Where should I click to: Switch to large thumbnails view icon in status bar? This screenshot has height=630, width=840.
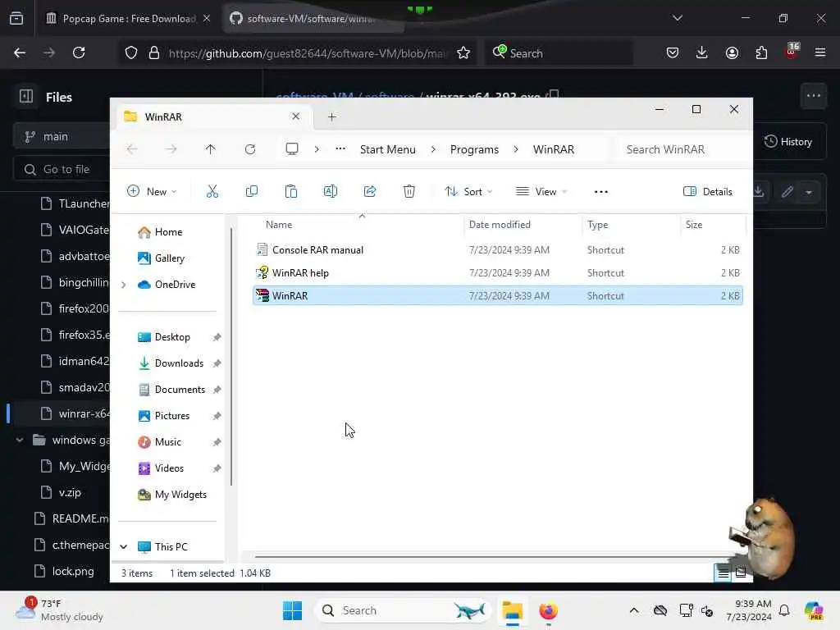[x=741, y=573]
